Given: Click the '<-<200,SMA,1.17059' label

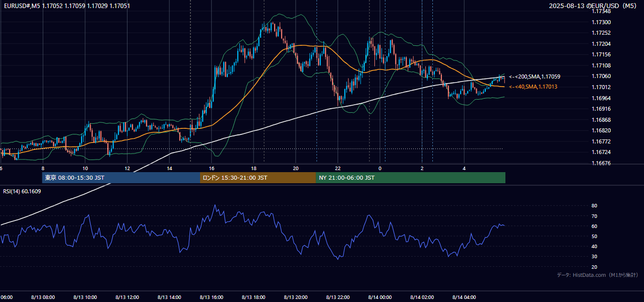Looking at the screenshot, I should tap(534, 77).
